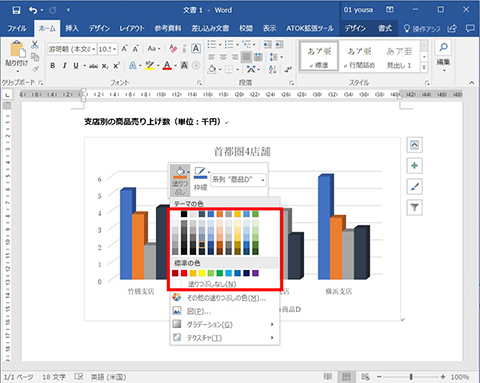Expand the テクスチャ submenu

224,338
